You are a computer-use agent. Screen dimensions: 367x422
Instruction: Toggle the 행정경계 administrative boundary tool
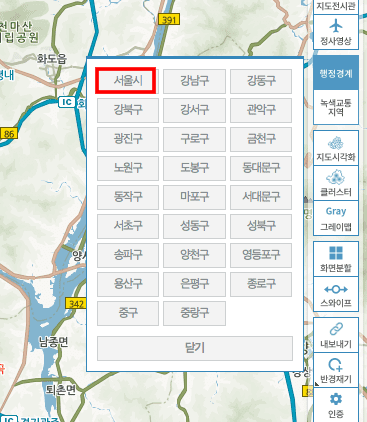click(x=336, y=73)
